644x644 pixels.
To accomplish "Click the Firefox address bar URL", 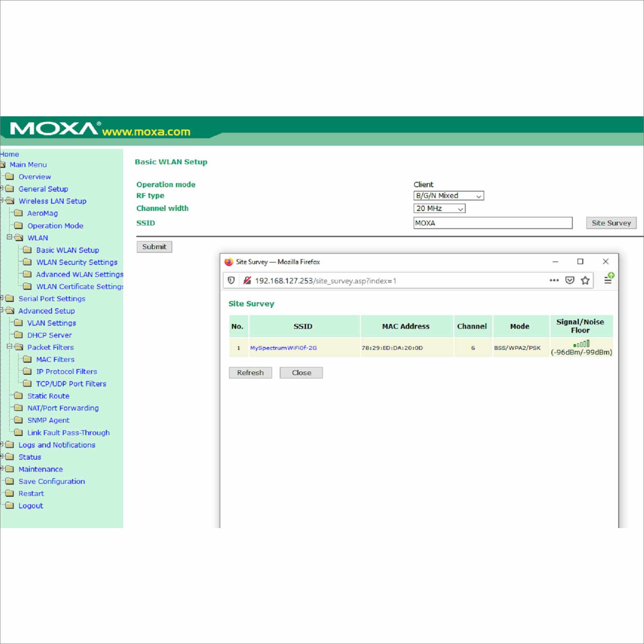I will pos(325,281).
